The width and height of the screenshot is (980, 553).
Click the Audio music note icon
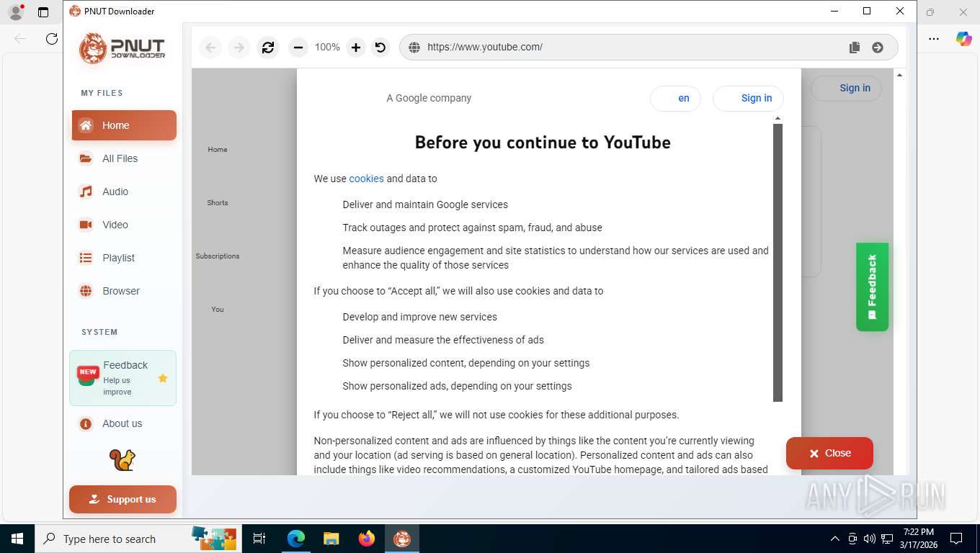(x=86, y=192)
